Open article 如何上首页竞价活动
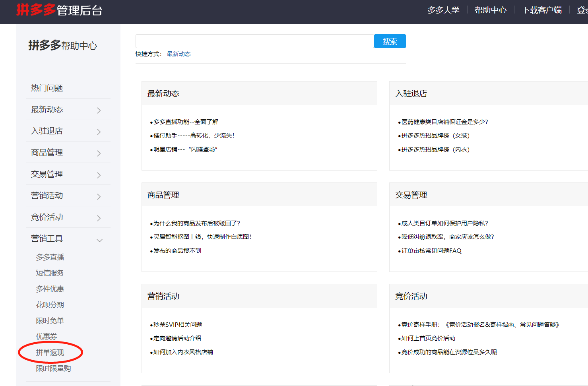 click(428, 338)
